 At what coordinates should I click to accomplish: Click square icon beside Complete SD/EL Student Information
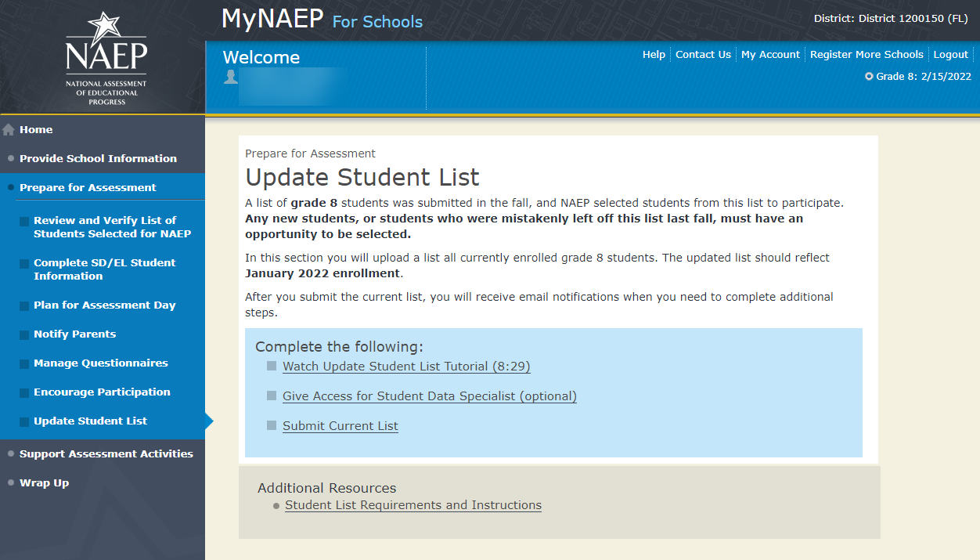coord(25,264)
